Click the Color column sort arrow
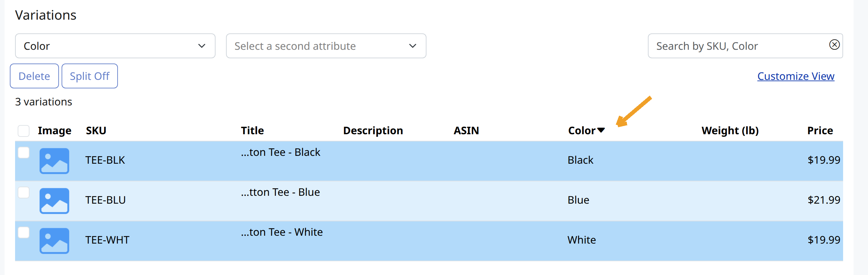The image size is (868, 275). [600, 130]
